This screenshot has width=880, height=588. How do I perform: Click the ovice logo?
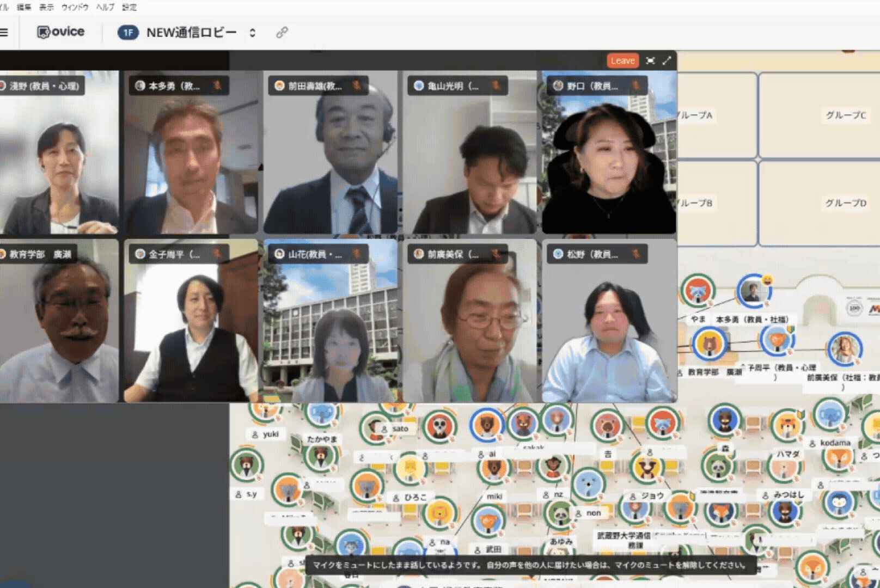pos(60,32)
